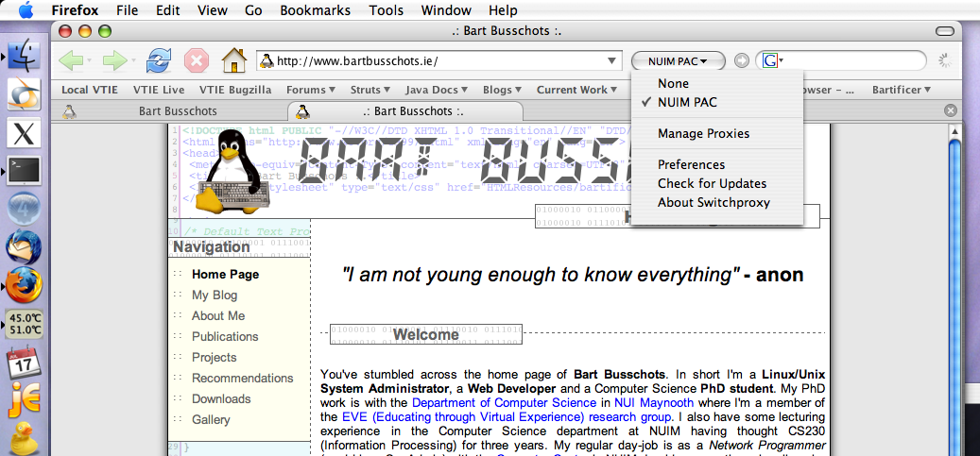This screenshot has width=980, height=456.
Task: Click the blue round number-4 Dock icon
Action: point(24,210)
